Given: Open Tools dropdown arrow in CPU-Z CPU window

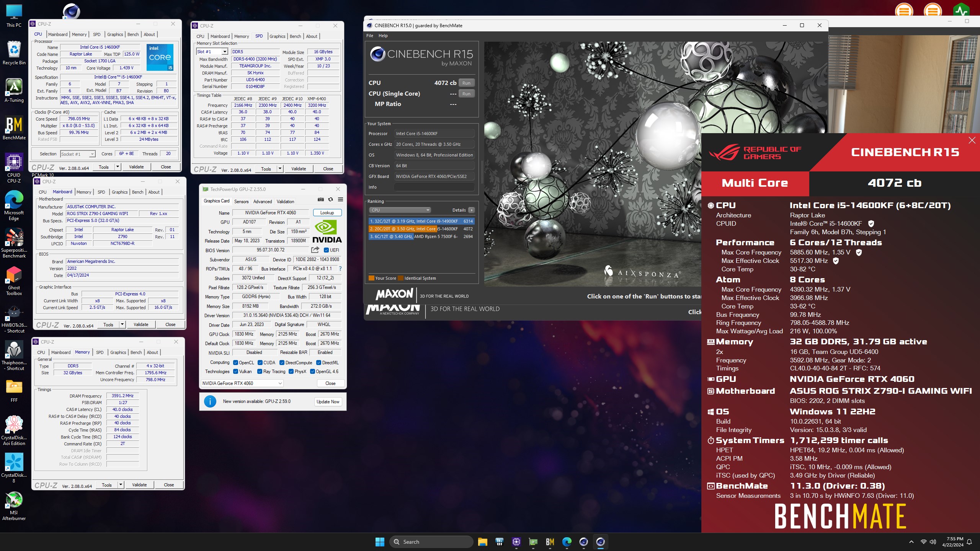Looking at the screenshot, I should click(x=118, y=167).
